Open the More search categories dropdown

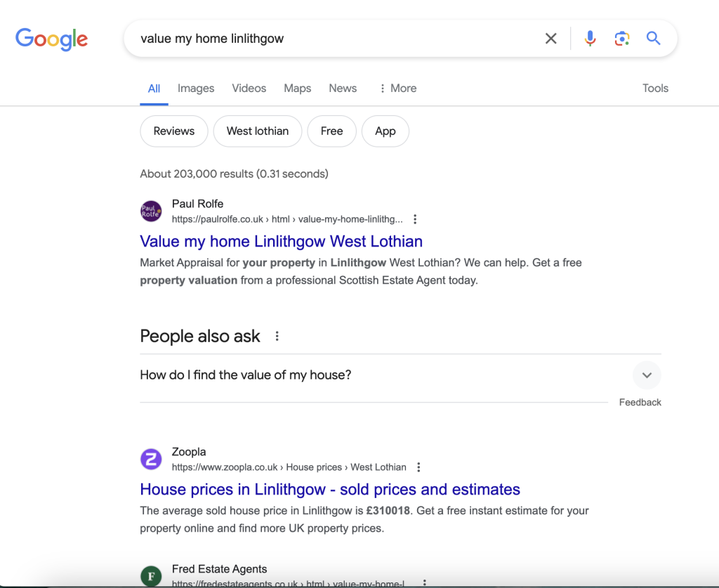tap(397, 89)
